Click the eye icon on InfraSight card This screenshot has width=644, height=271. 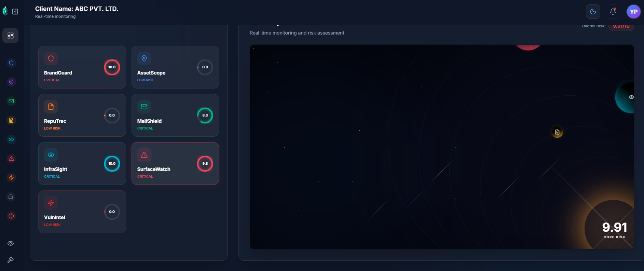51,155
